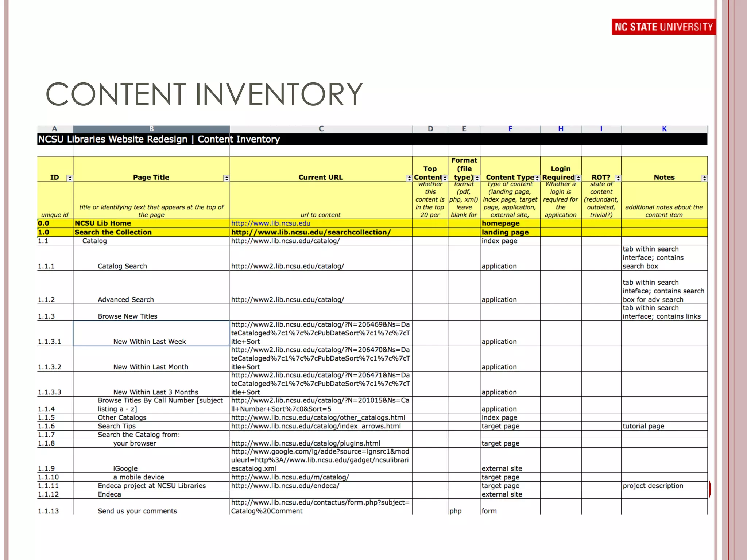Image resolution: width=747 pixels, height=560 pixels.
Task: Click 'Endeca project at NCSU Libraries' cell
Action: [151, 486]
